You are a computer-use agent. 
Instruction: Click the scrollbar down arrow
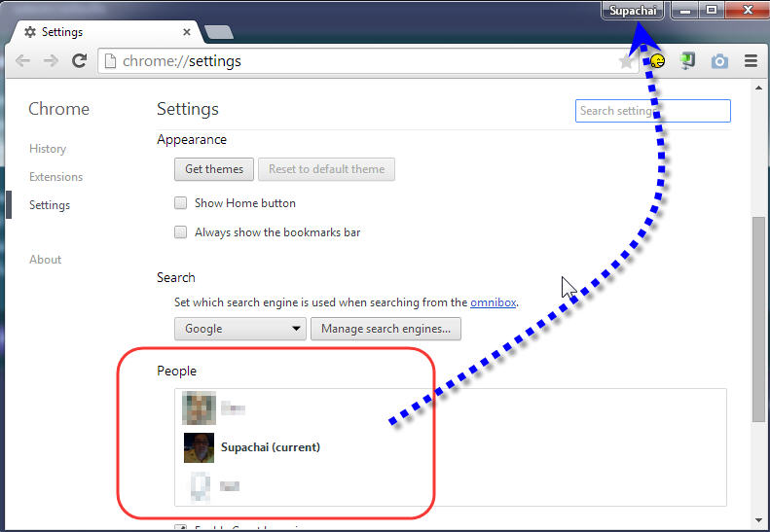coord(758,520)
